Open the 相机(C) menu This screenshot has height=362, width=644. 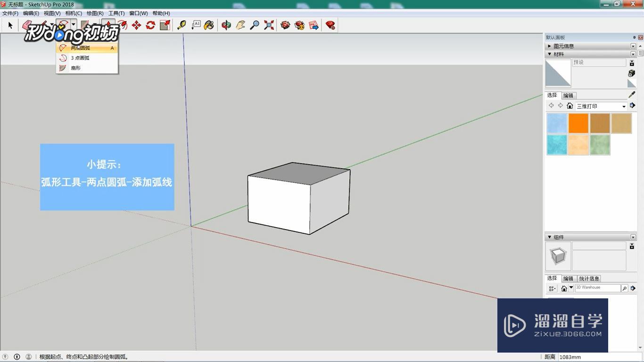pyautogui.click(x=74, y=13)
